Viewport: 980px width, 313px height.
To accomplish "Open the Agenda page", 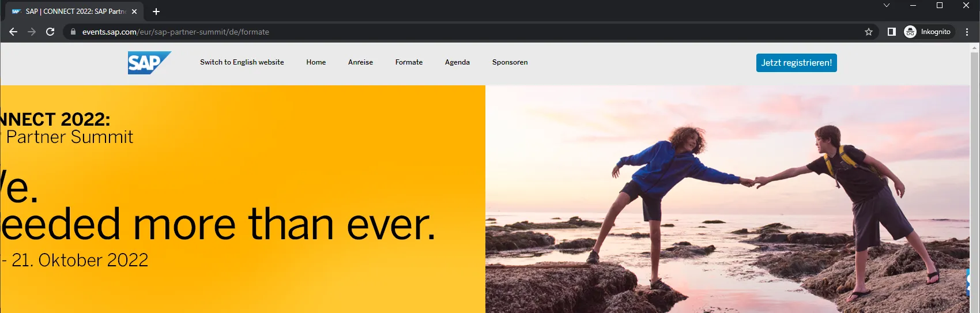I will (x=457, y=62).
